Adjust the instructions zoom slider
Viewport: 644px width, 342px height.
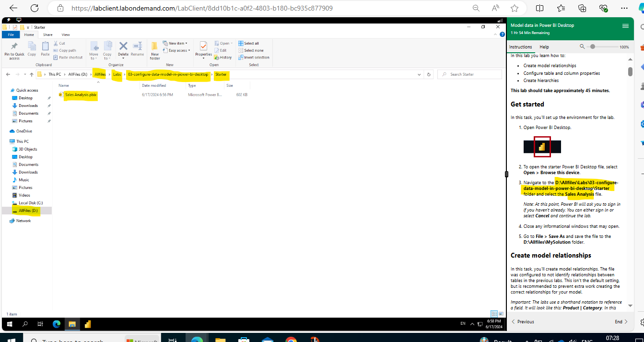[593, 47]
